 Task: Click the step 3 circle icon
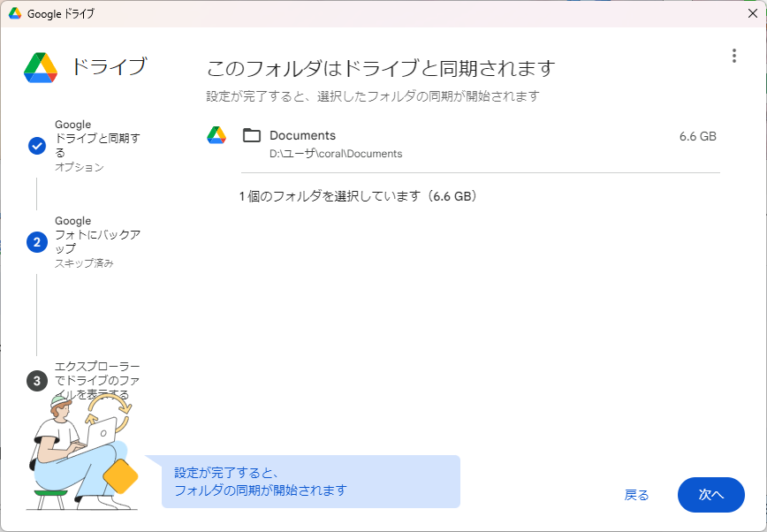[x=37, y=381]
